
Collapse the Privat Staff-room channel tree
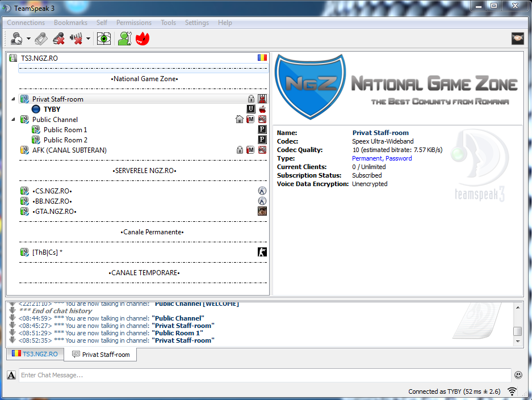point(14,99)
